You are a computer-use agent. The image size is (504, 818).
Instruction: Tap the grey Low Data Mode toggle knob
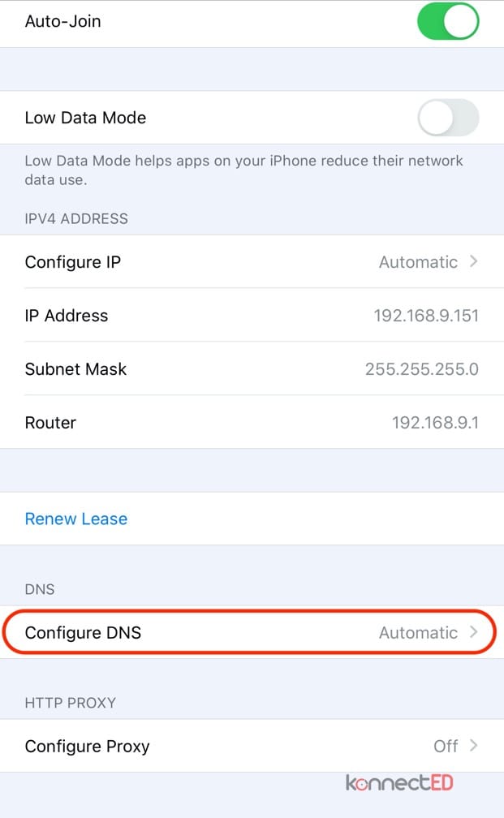coord(434,118)
